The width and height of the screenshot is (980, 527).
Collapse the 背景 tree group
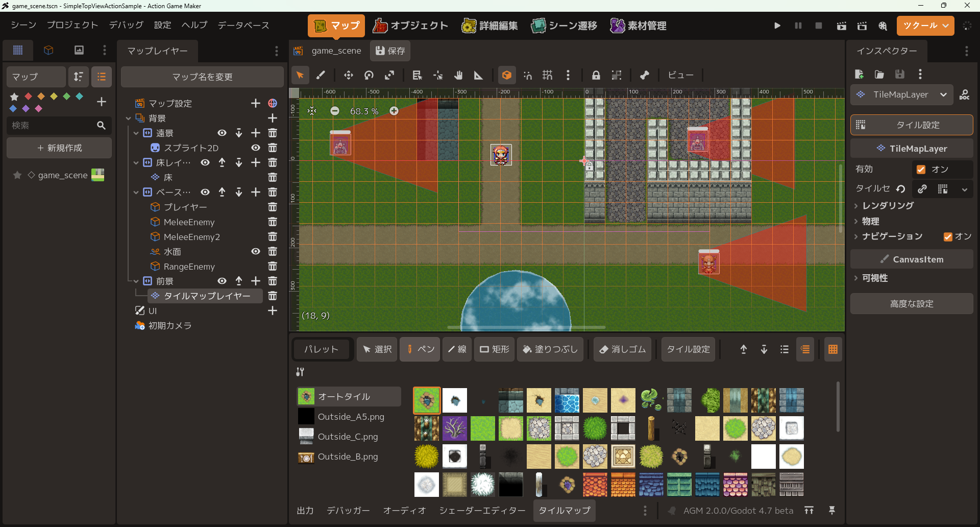coord(129,118)
